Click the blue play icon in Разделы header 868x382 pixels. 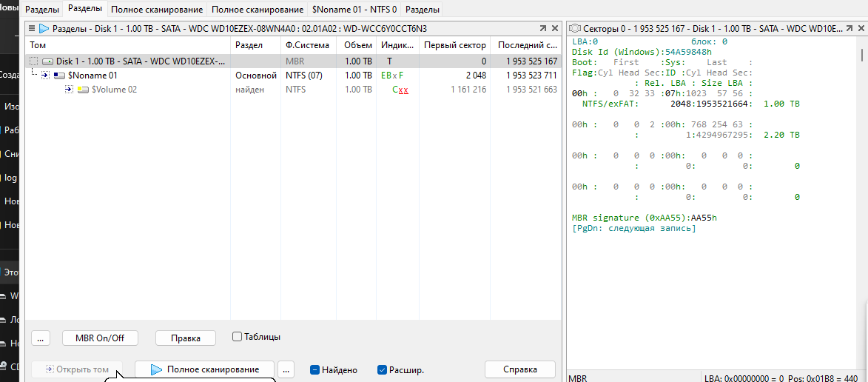(x=44, y=28)
